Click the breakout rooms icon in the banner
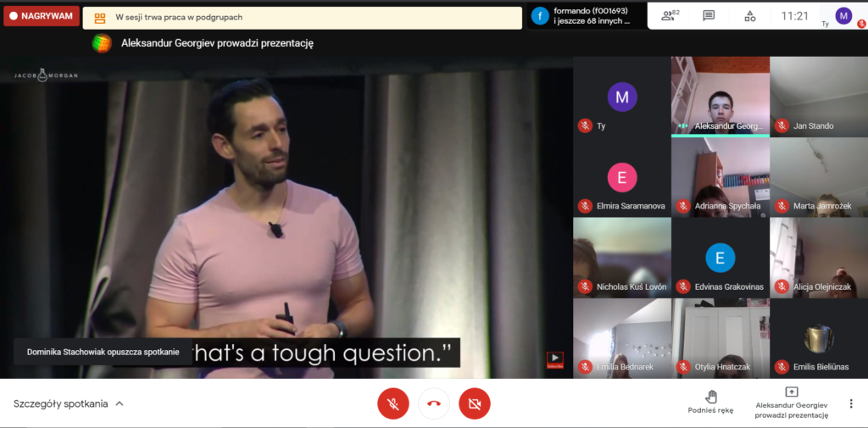This screenshot has width=868, height=428. click(x=100, y=18)
